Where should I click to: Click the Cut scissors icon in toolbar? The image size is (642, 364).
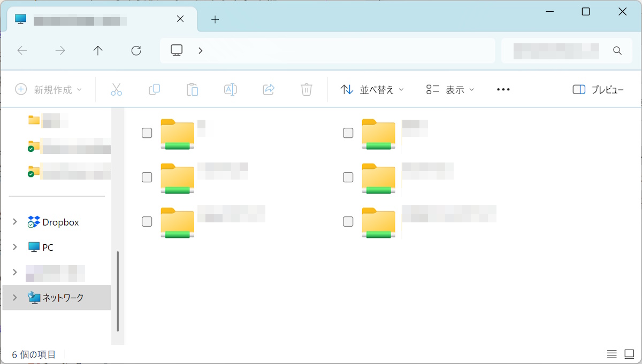(x=116, y=90)
